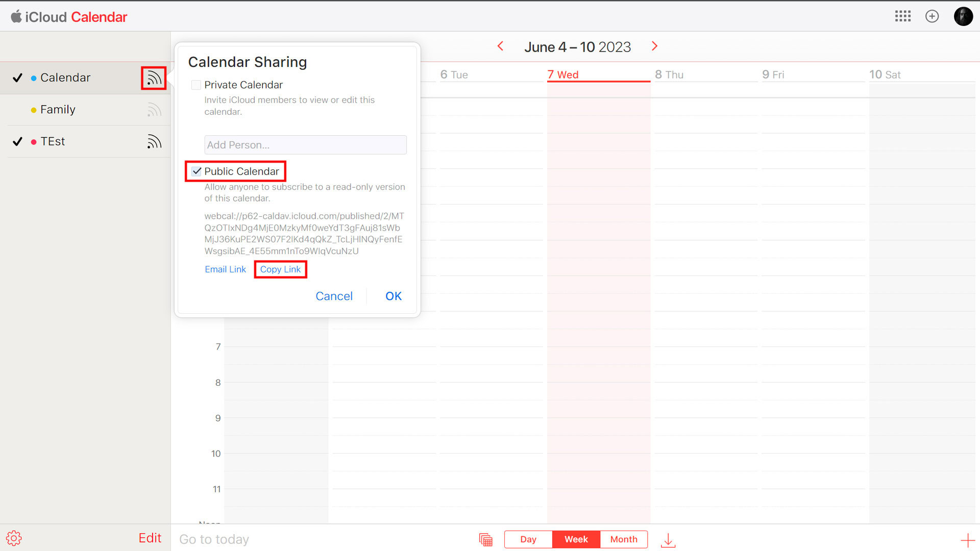Click the Copy Link link
980x551 pixels.
coord(280,269)
